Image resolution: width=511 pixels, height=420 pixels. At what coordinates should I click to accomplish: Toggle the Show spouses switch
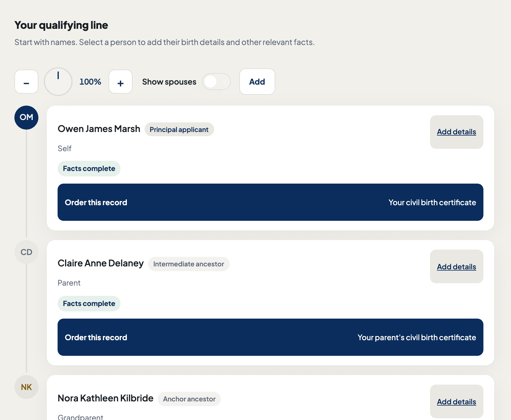tap(216, 82)
